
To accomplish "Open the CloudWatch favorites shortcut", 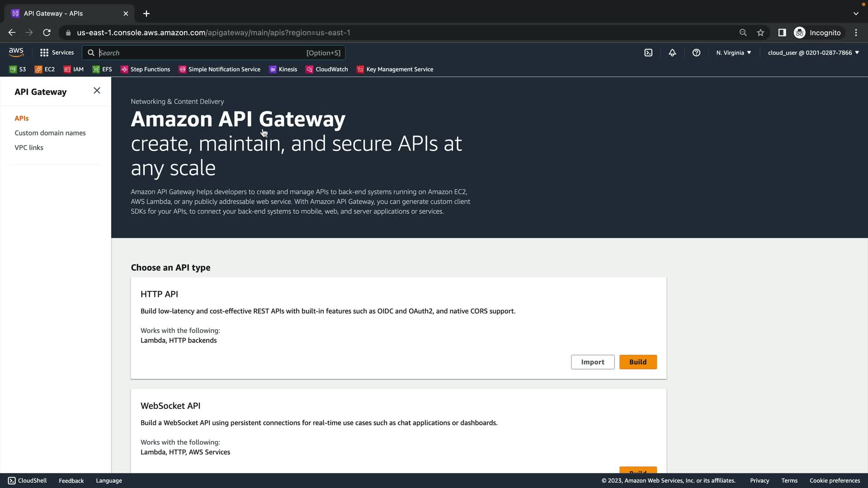I will [x=327, y=69].
